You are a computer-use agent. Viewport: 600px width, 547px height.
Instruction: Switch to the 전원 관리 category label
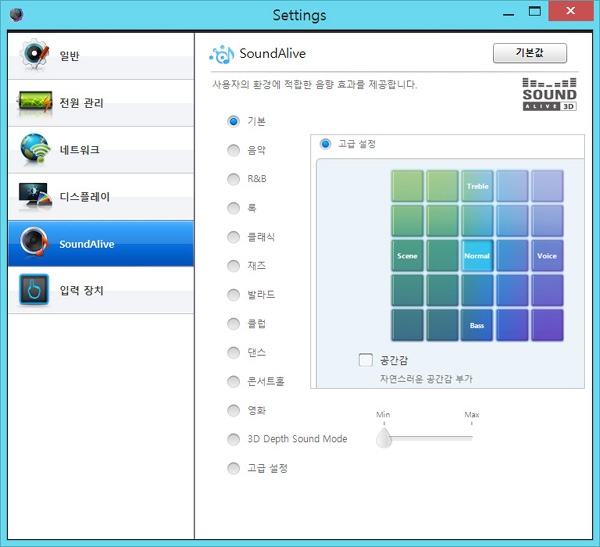[x=81, y=103]
